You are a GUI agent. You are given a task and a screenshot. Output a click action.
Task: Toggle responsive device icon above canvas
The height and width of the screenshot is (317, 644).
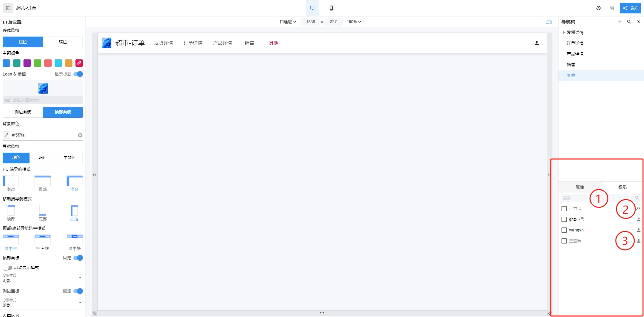pyautogui.click(x=549, y=22)
